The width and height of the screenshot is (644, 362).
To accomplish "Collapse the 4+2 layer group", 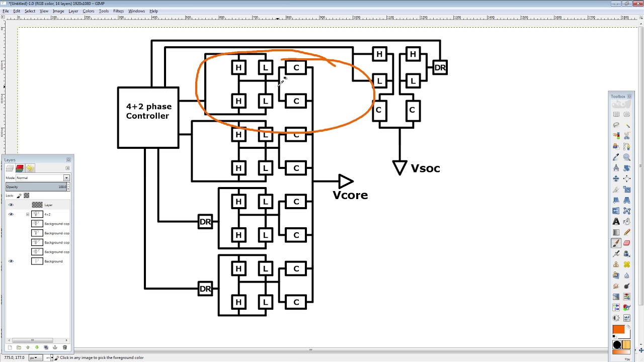I will [28, 214].
